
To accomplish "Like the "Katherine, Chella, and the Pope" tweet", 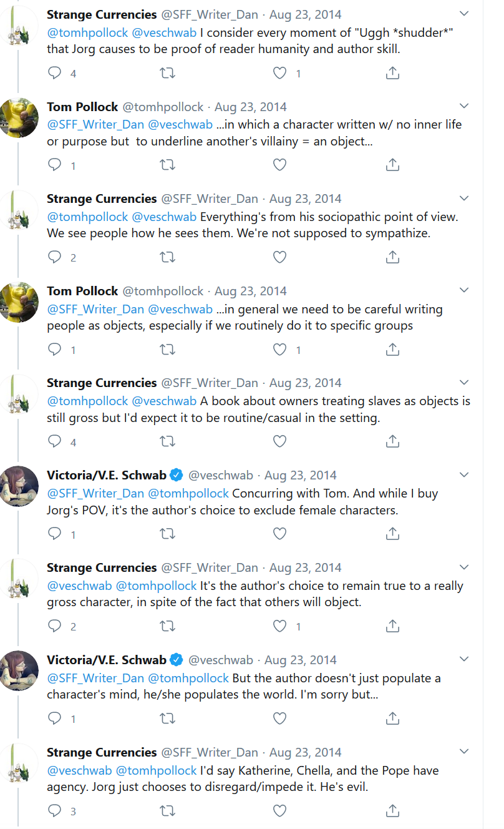I will 279,810.
